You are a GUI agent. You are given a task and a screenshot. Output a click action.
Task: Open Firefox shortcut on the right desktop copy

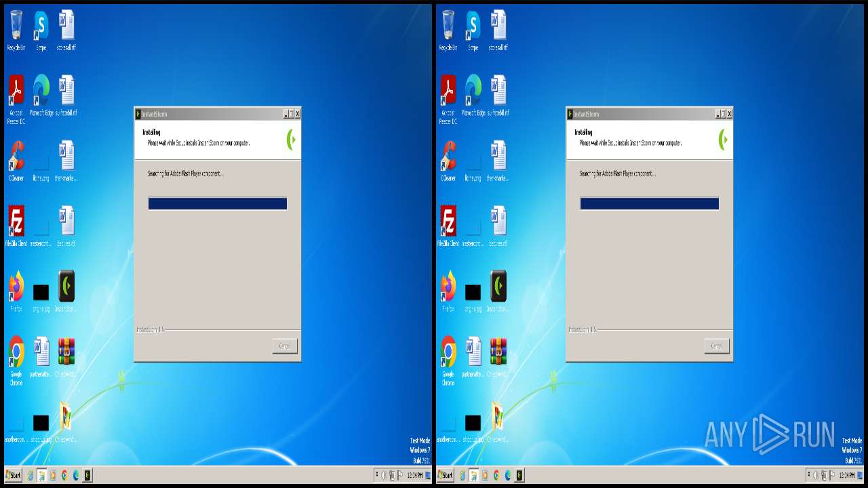coord(448,291)
